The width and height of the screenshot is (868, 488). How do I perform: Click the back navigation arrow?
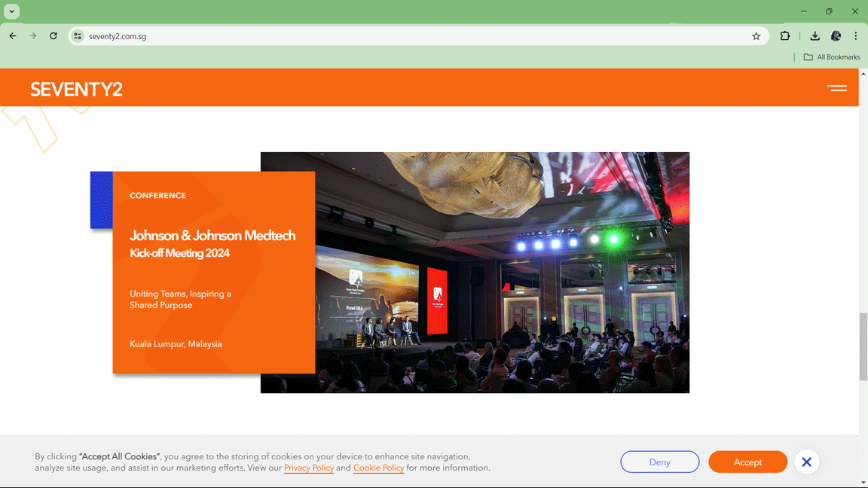12,35
